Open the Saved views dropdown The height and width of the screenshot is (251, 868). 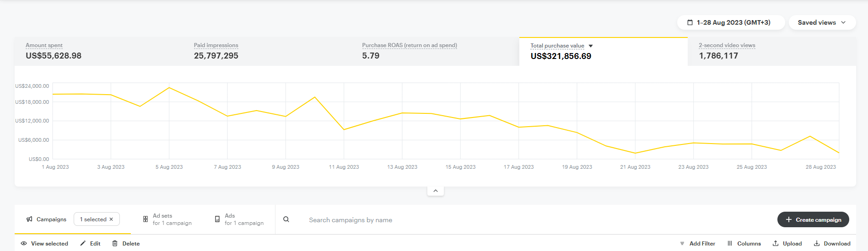(x=822, y=22)
